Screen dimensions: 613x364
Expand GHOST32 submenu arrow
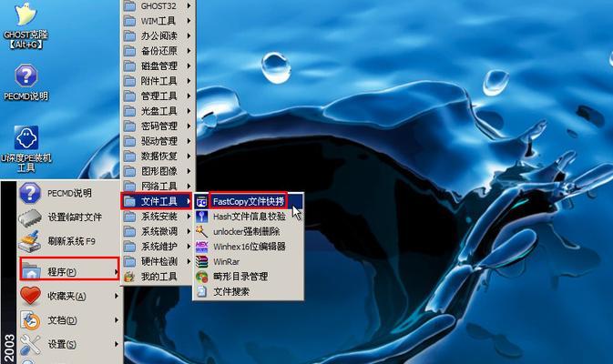pyautogui.click(x=189, y=5)
